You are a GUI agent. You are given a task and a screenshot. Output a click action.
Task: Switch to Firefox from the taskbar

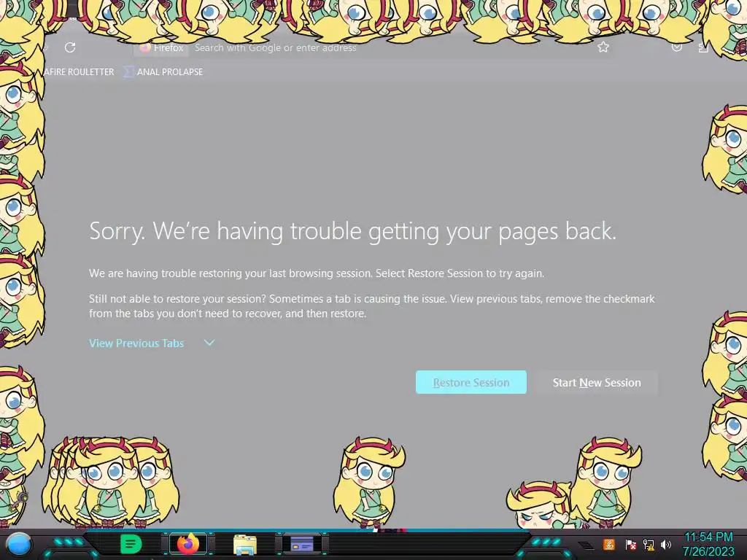click(189, 544)
